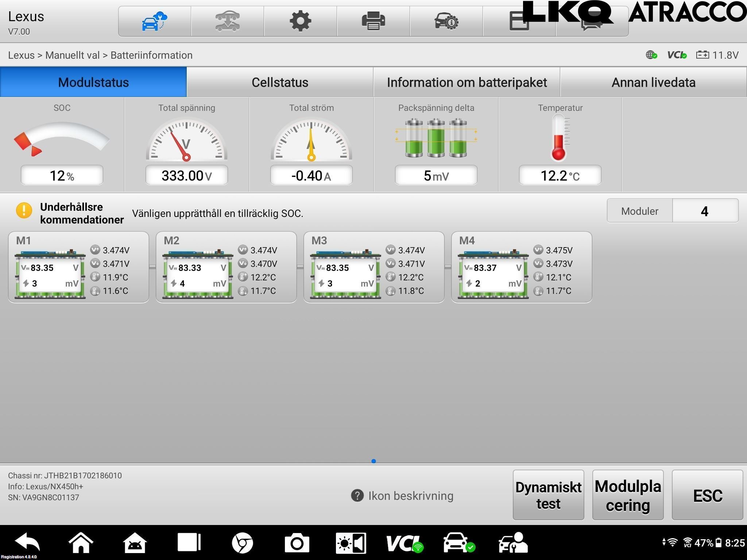This screenshot has width=747, height=560.
Task: Click M2 module voltage 83.33 V
Action: [x=198, y=268]
